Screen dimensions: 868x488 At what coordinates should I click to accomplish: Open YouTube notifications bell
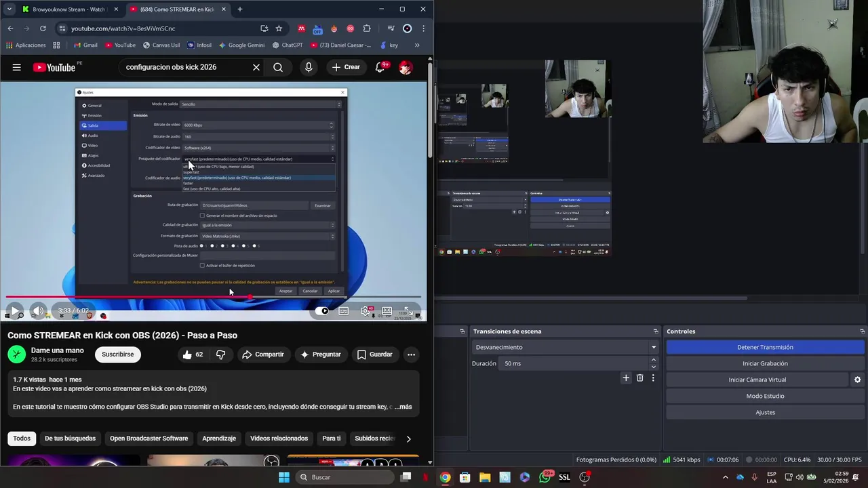pyautogui.click(x=380, y=67)
